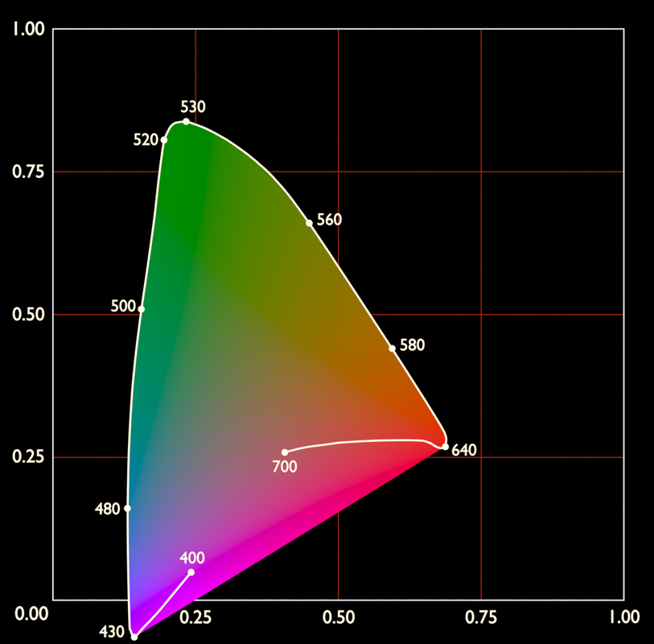Click the 580 wavelength marker dot

coord(392,349)
